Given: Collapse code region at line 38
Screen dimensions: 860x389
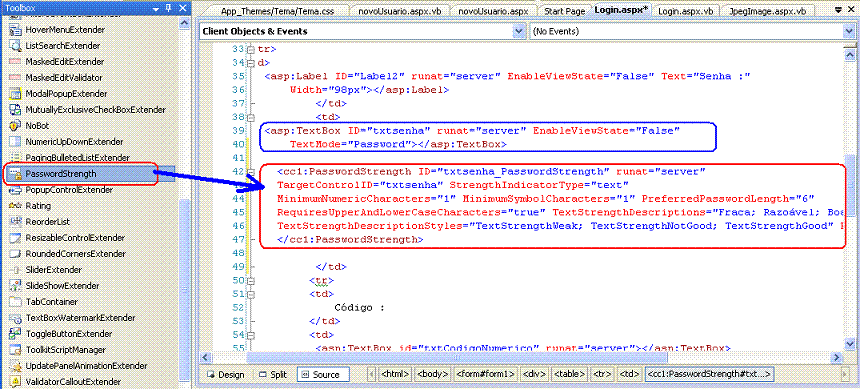Looking at the screenshot, I should tap(251, 117).
